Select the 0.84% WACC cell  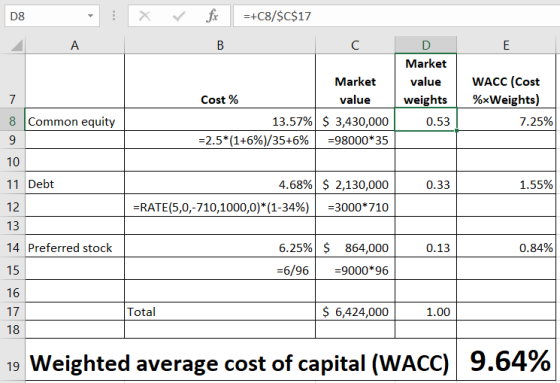tap(506, 246)
